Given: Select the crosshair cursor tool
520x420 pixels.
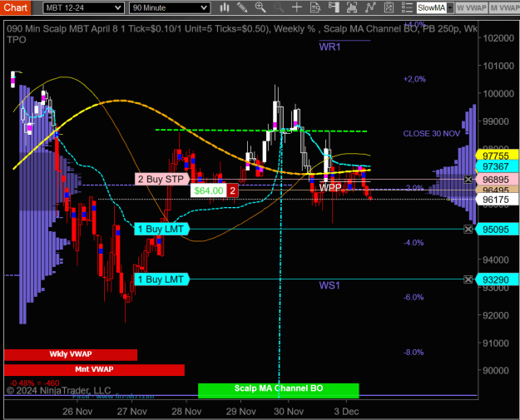Looking at the screenshot, I should coord(296,7).
